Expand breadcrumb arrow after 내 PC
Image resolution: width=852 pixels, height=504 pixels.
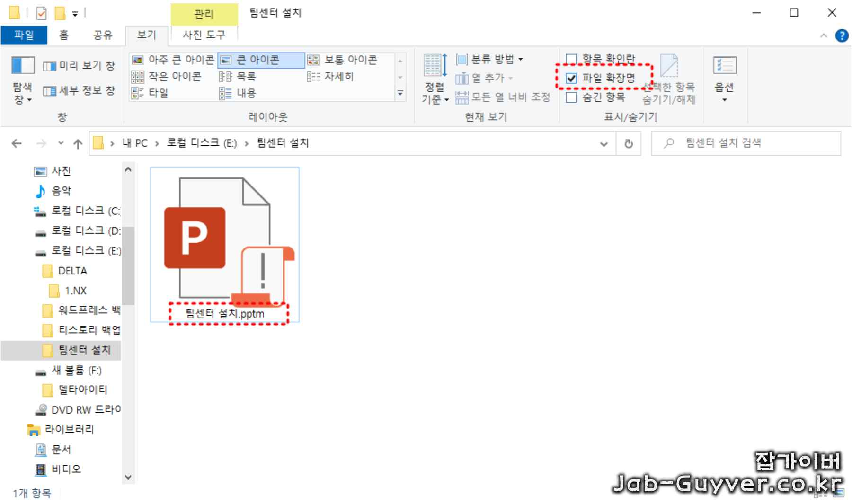click(x=157, y=143)
